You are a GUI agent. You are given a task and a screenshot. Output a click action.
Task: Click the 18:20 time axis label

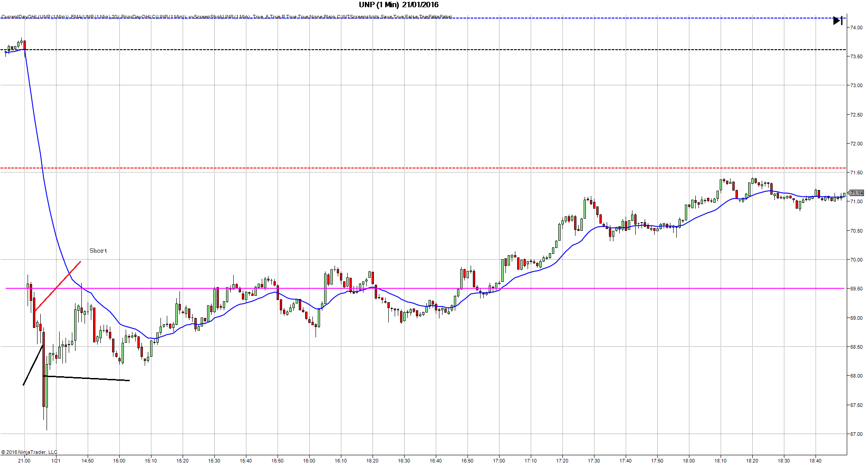click(752, 461)
